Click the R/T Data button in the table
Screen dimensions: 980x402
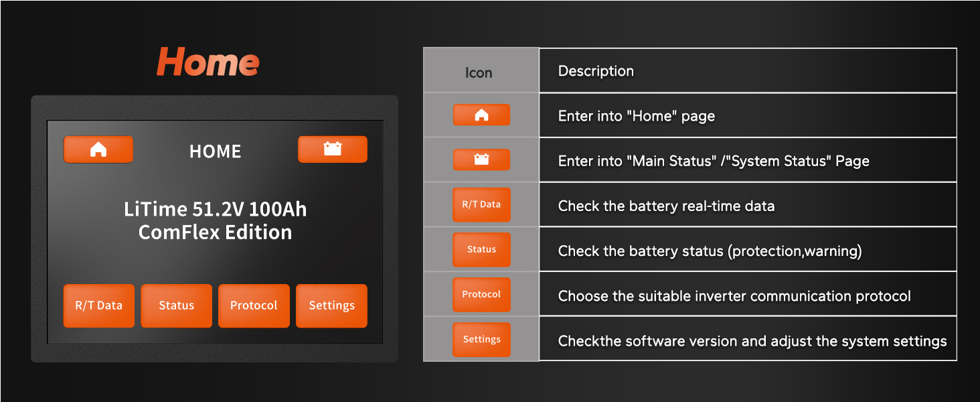481,204
